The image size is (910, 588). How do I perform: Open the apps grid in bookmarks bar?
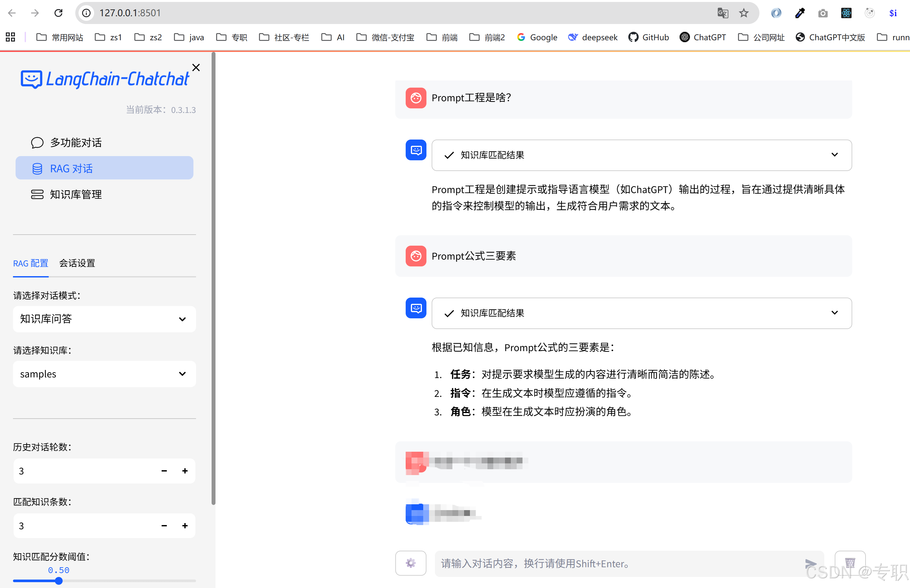coord(10,37)
